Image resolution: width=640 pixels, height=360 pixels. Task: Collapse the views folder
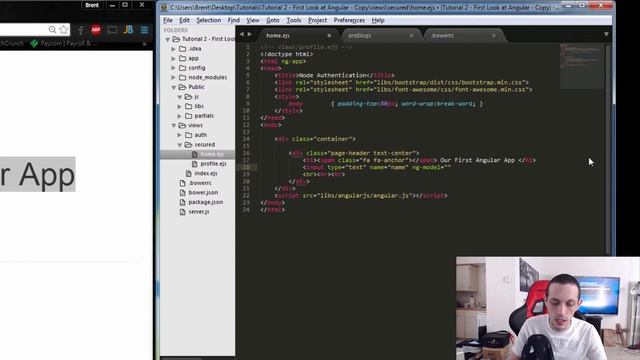tap(173, 125)
